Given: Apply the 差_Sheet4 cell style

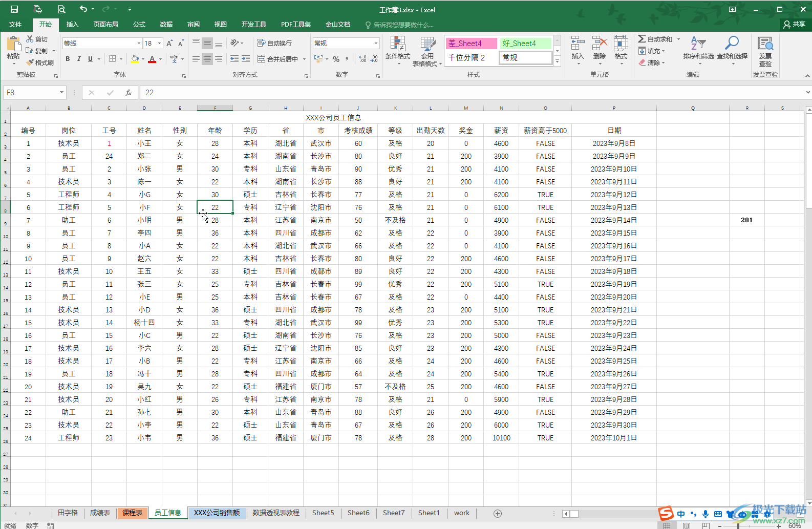Looking at the screenshot, I should pos(472,43).
